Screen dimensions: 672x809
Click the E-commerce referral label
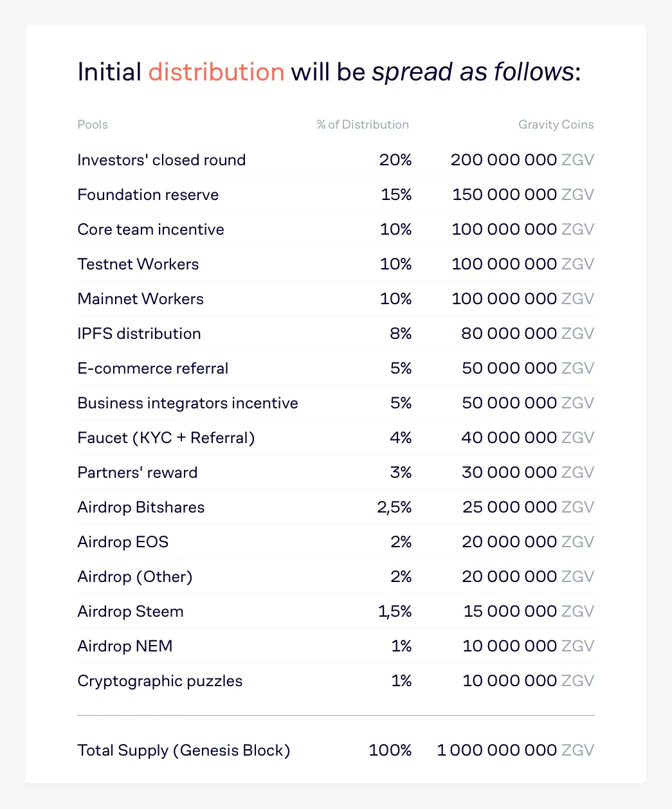tap(152, 368)
